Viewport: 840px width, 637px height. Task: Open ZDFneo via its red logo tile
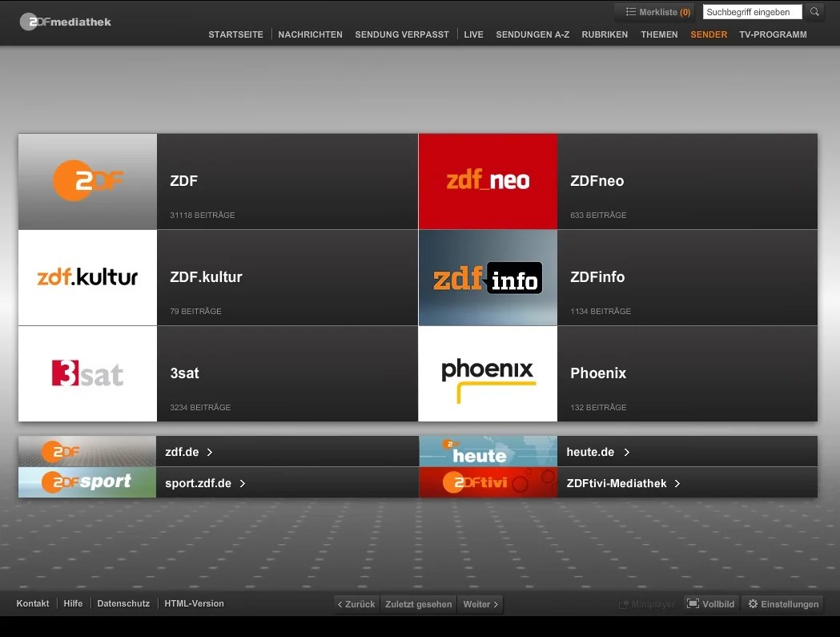487,181
